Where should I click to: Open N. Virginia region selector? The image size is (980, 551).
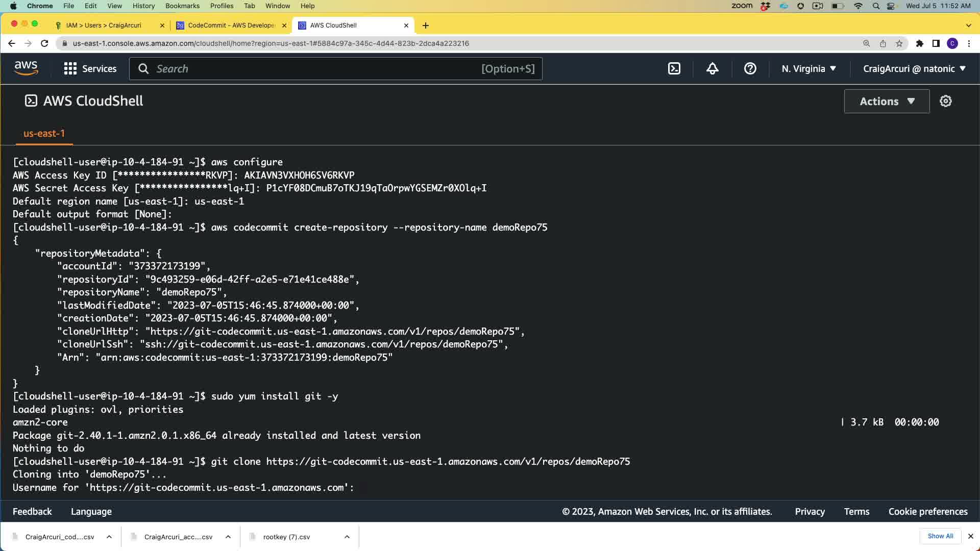tap(808, 68)
